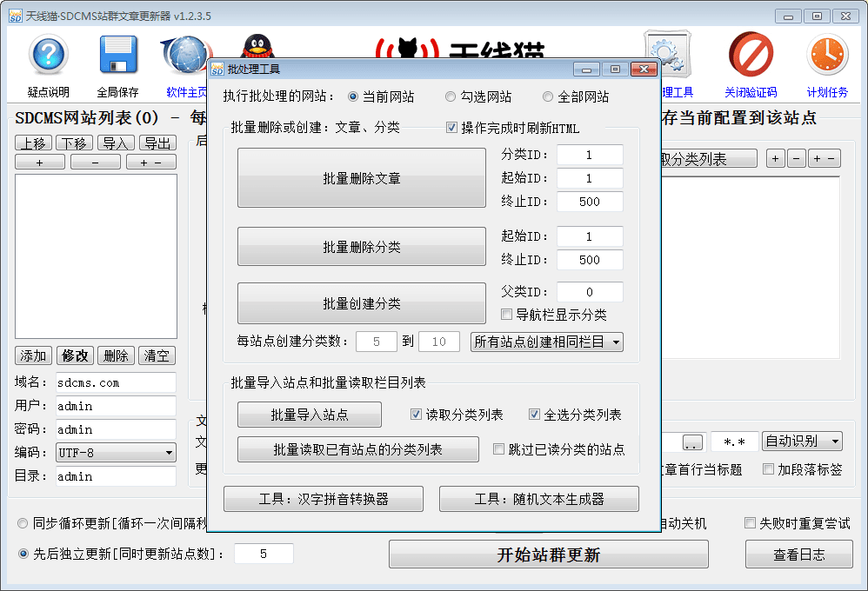Viewport: 868px width, 591px height.
Task: Select the 当前网站 radio option
Action: pos(352,96)
